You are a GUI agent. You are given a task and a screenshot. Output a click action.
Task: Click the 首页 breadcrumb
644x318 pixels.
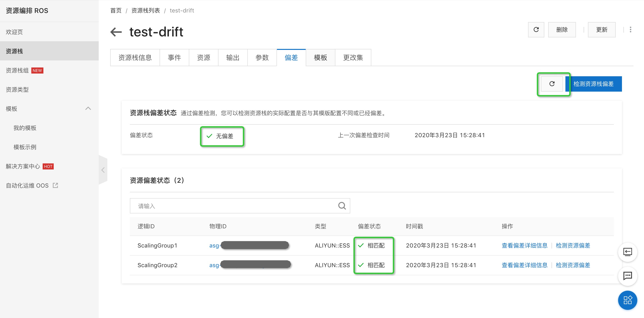point(116,11)
